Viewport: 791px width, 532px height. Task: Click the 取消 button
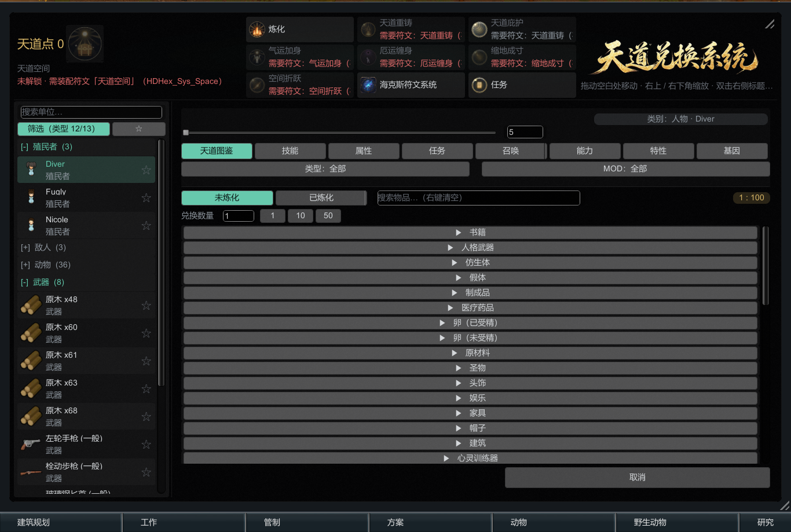pyautogui.click(x=638, y=478)
